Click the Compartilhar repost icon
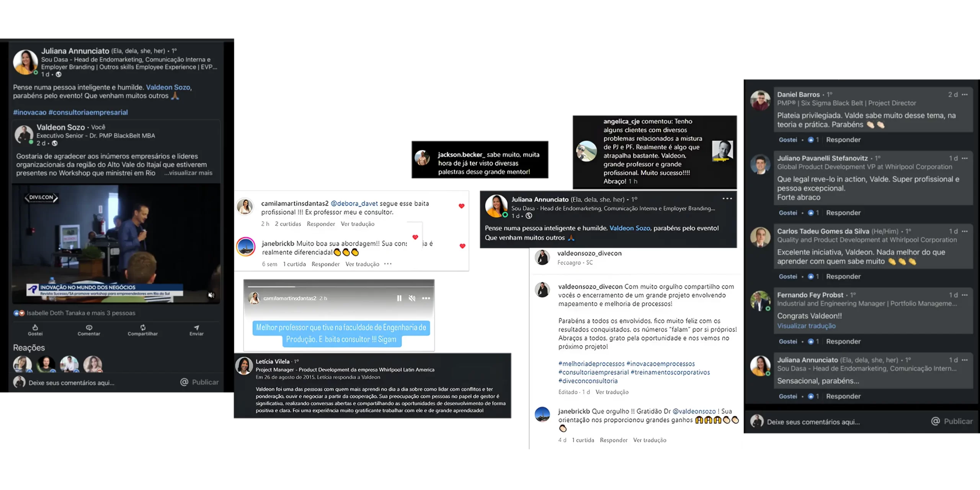Screen dimensions: 980x490 pos(143,327)
